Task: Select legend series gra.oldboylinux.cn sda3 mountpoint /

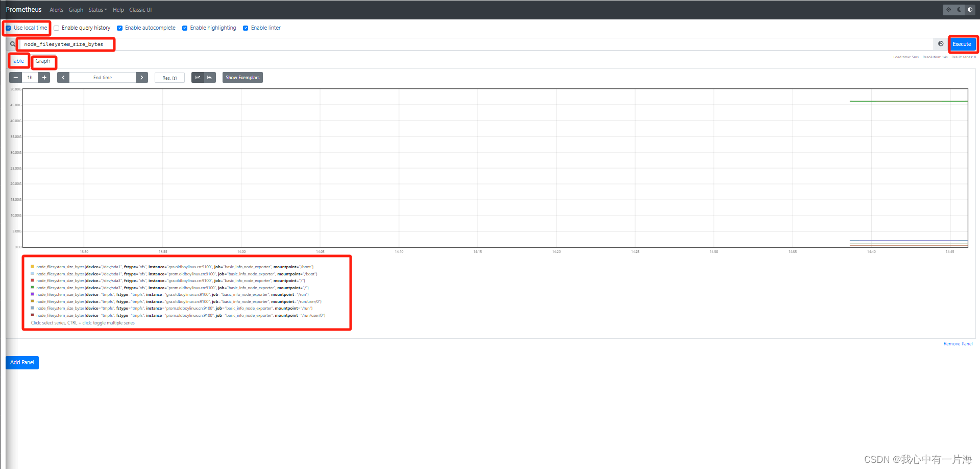Action: click(x=171, y=280)
